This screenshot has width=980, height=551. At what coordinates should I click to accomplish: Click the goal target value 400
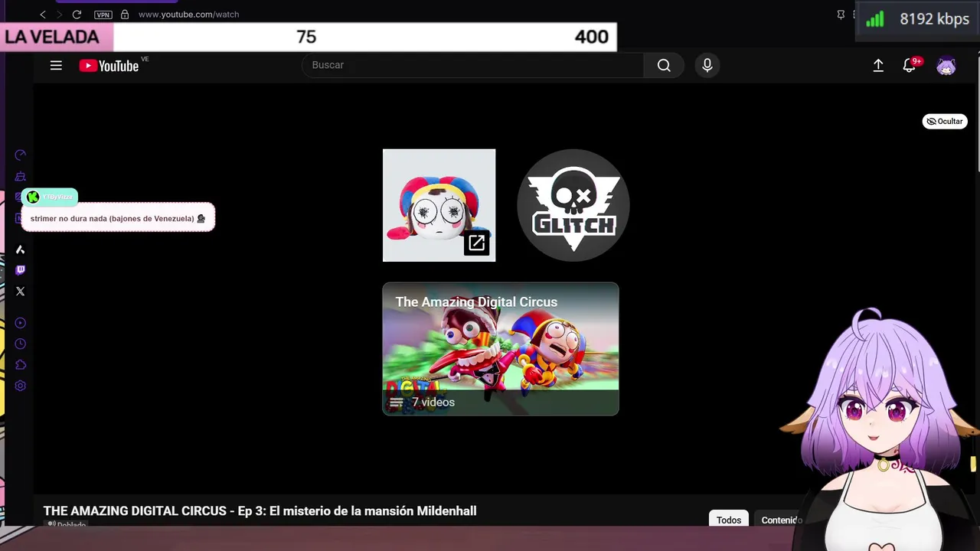pyautogui.click(x=592, y=37)
